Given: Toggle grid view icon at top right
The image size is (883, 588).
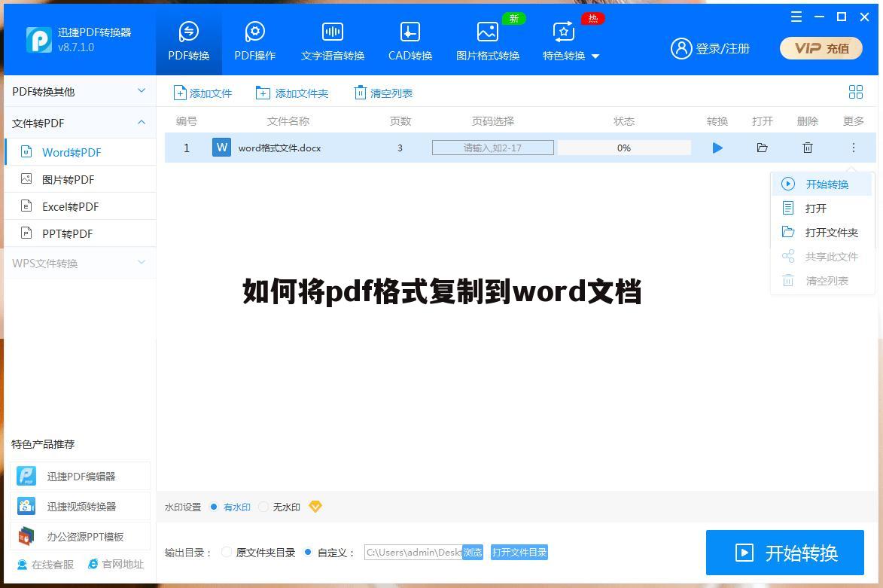Looking at the screenshot, I should [855, 92].
